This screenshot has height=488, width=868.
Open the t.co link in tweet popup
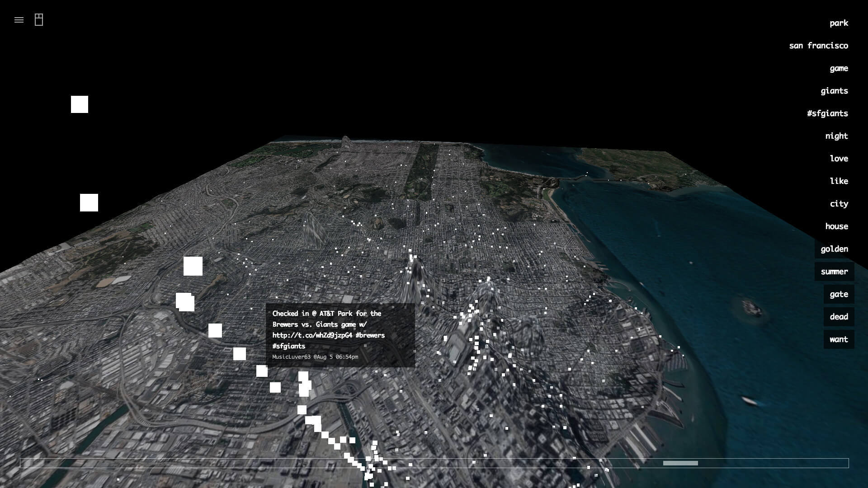coord(312,335)
